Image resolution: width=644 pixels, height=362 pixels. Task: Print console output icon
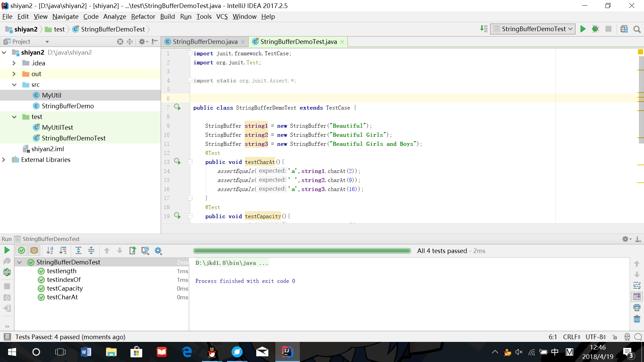coord(637,308)
